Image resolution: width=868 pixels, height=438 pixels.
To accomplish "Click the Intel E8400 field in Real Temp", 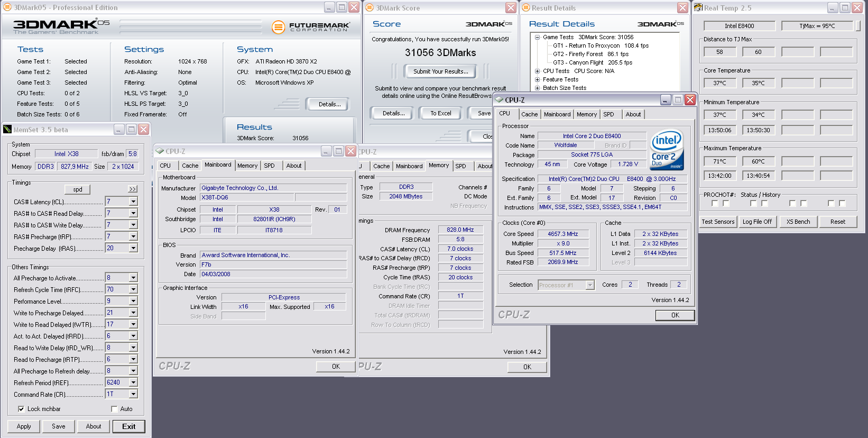I will click(x=739, y=26).
